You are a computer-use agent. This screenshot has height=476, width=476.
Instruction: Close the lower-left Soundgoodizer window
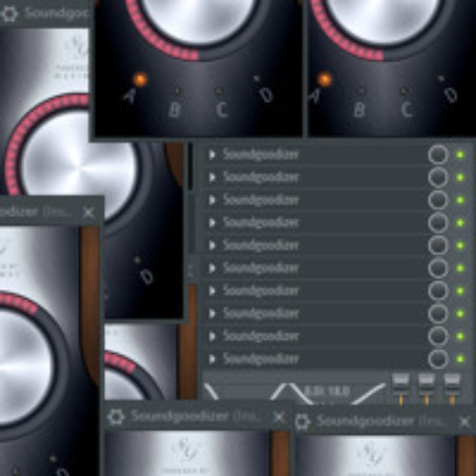point(89,212)
